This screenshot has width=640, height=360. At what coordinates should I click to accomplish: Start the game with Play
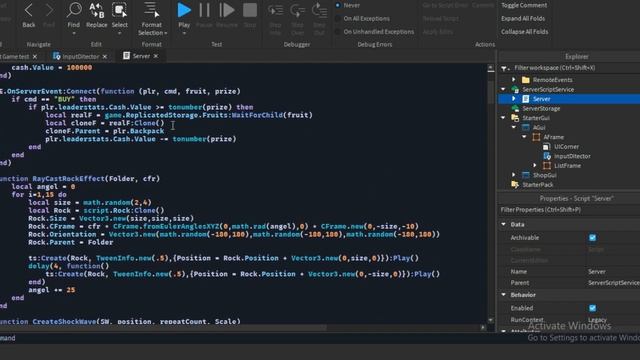[184, 10]
